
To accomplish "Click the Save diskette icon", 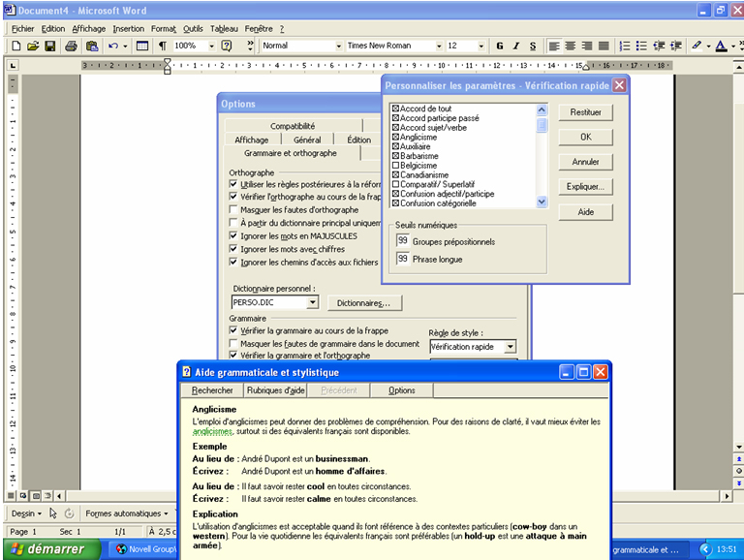I will 49,46.
